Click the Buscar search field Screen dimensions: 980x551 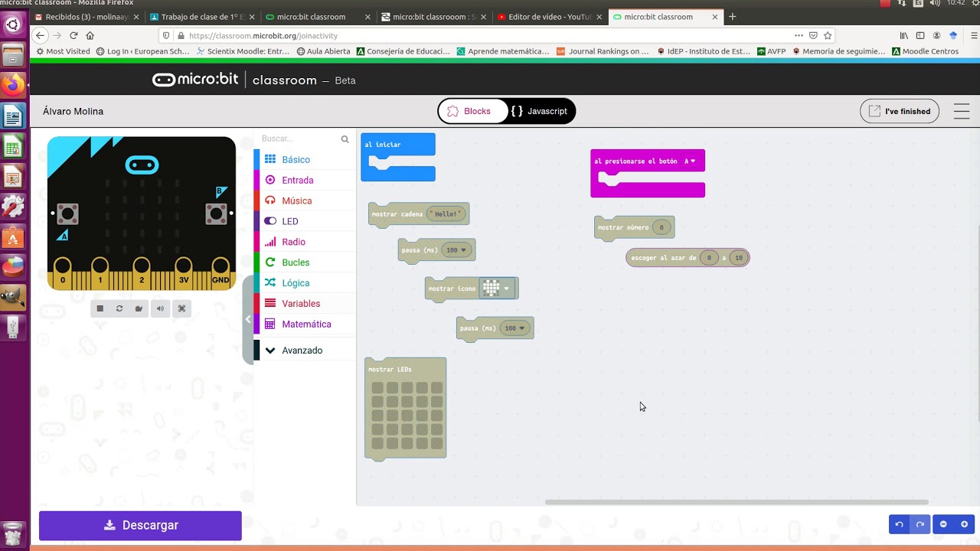point(299,139)
